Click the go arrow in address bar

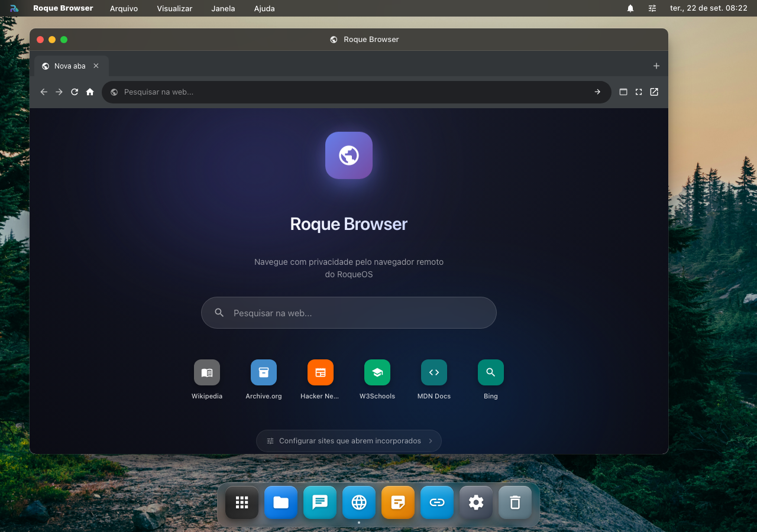pos(597,92)
